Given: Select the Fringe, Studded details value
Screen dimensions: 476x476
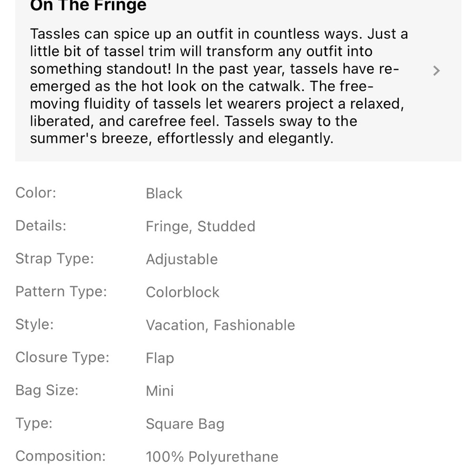Looking at the screenshot, I should point(200,227).
